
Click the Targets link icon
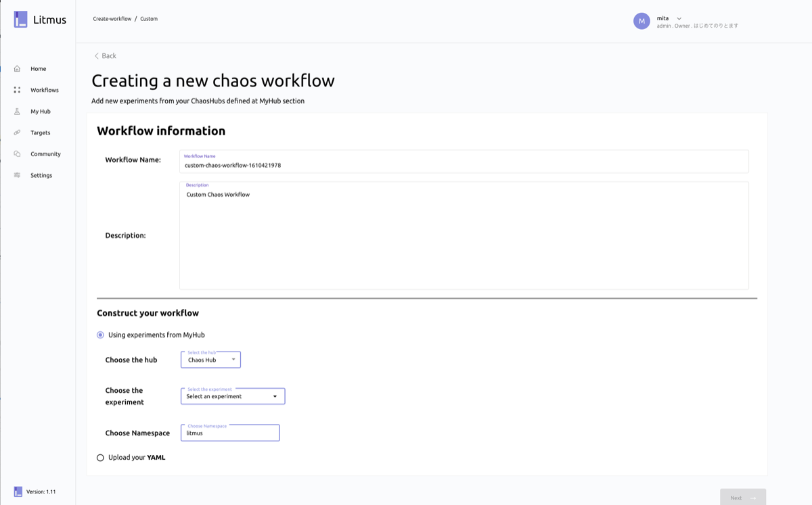click(17, 133)
